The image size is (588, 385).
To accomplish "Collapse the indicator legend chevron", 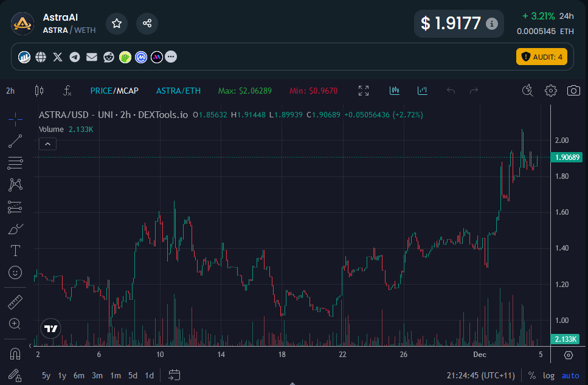I will click(47, 144).
